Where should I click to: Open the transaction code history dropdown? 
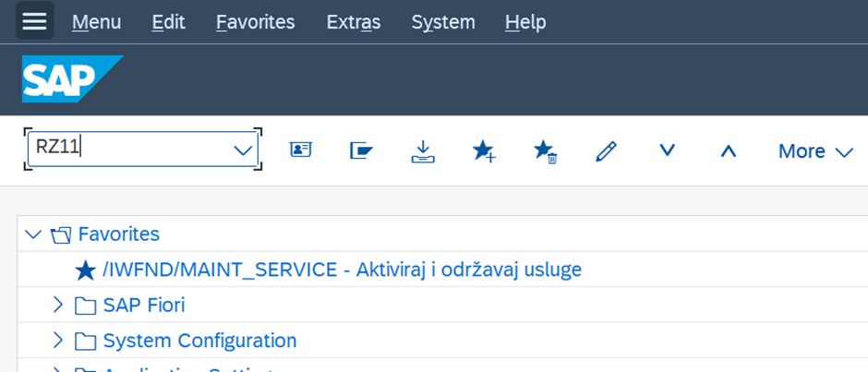coord(243,150)
